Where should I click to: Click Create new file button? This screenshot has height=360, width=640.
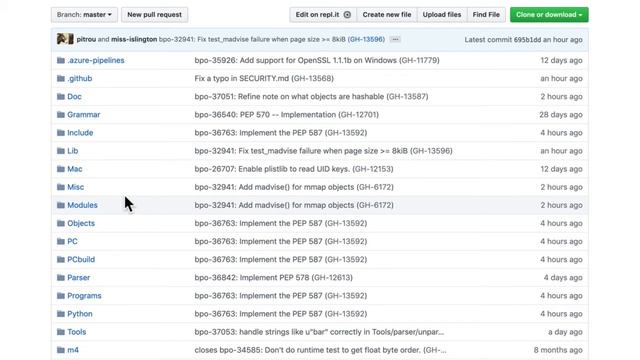point(387,15)
